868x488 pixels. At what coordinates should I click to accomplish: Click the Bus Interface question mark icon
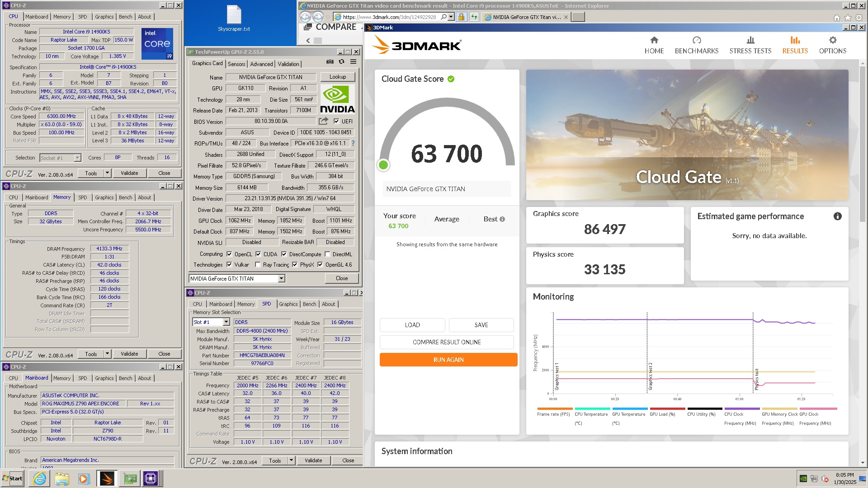[x=353, y=143]
